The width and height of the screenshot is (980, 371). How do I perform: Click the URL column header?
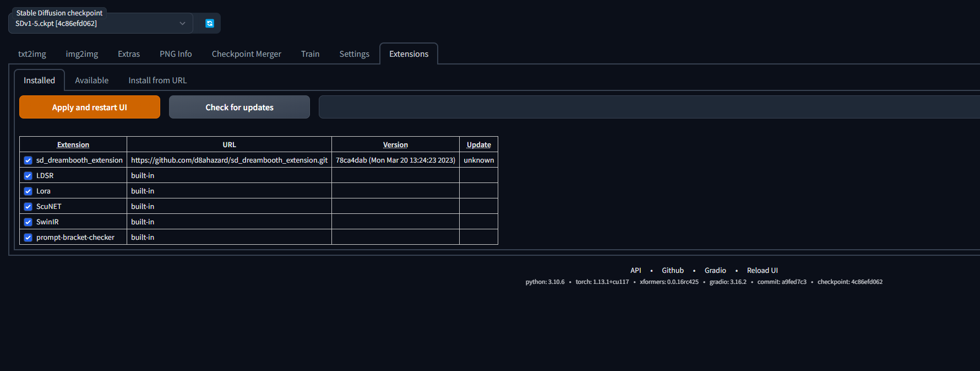coord(229,144)
